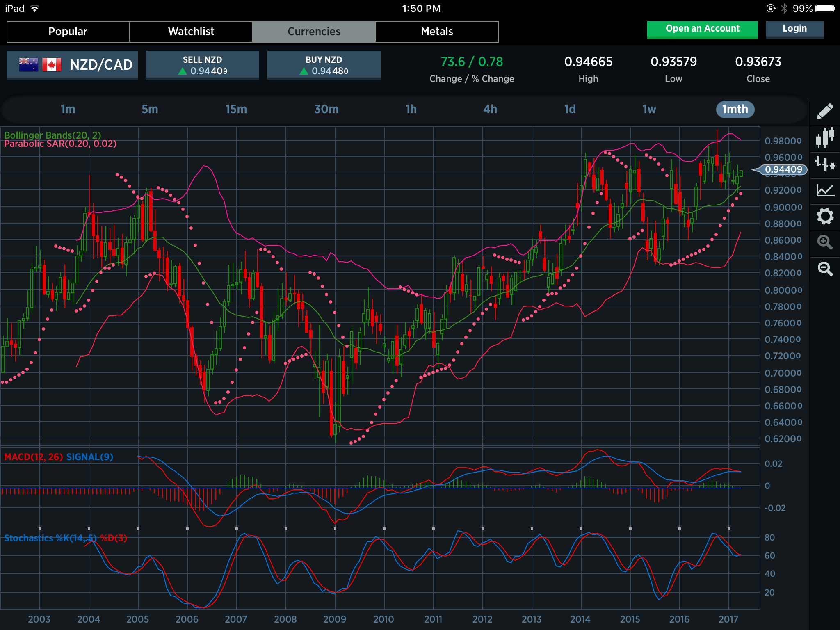
Task: Tap the 1:50 PM clock
Action: [x=421, y=9]
